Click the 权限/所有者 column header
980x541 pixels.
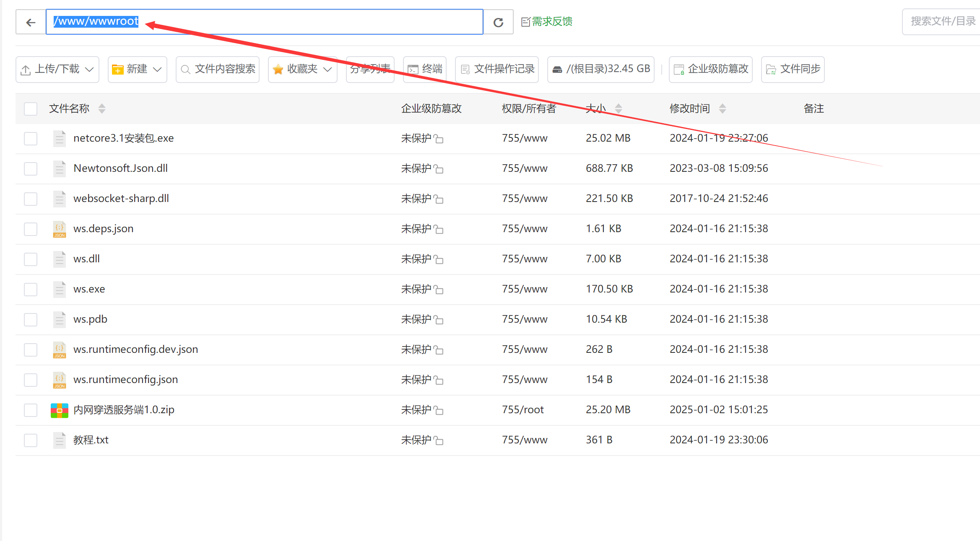[529, 109]
